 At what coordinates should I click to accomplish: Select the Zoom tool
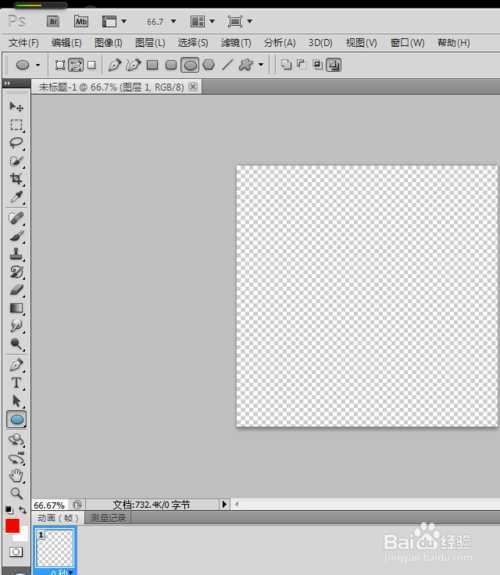click(16, 494)
